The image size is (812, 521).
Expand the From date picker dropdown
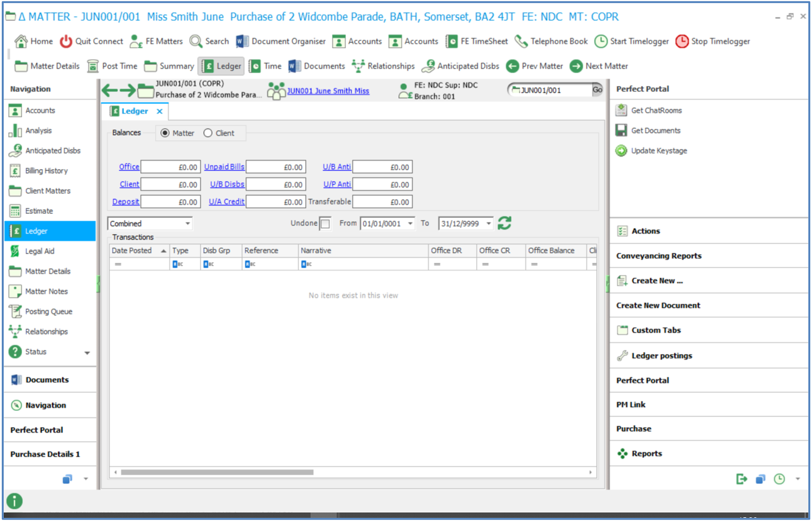(x=410, y=224)
